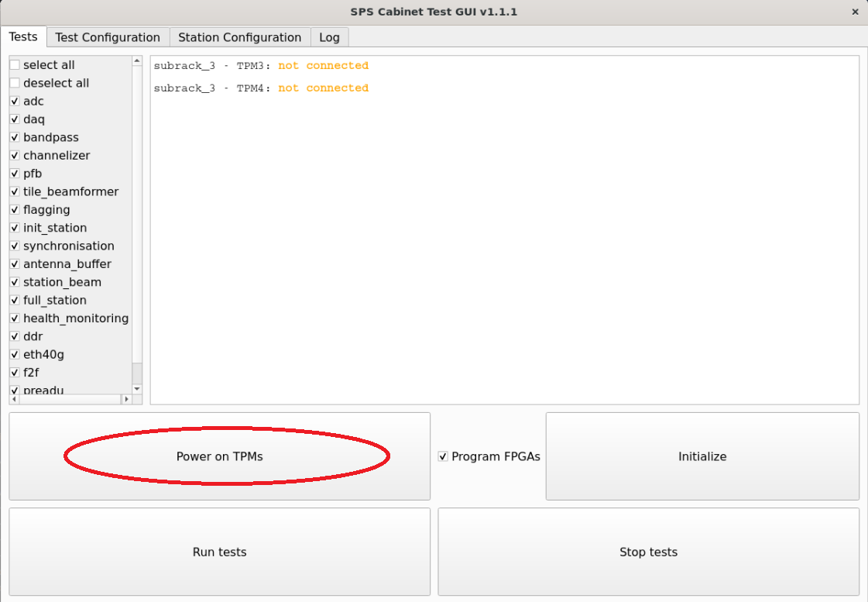This screenshot has width=868, height=602.
Task: Click the Power on TPMs button
Action: [x=219, y=456]
